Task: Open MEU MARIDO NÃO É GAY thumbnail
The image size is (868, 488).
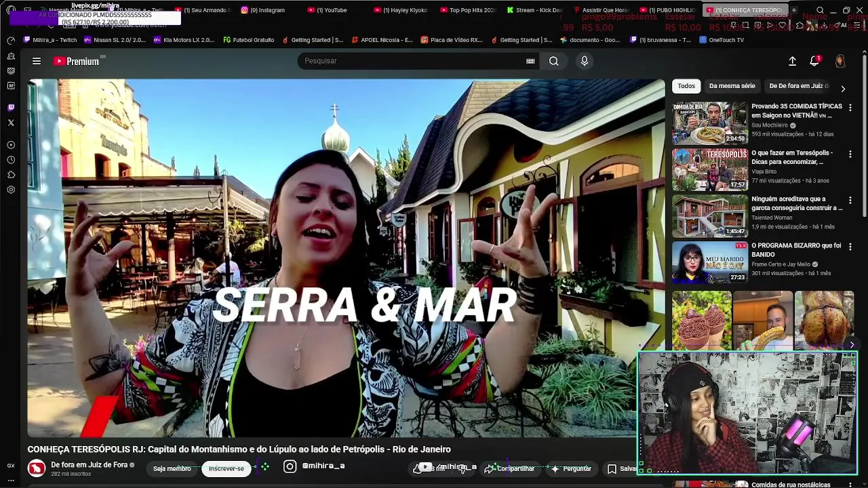Action: (709, 262)
